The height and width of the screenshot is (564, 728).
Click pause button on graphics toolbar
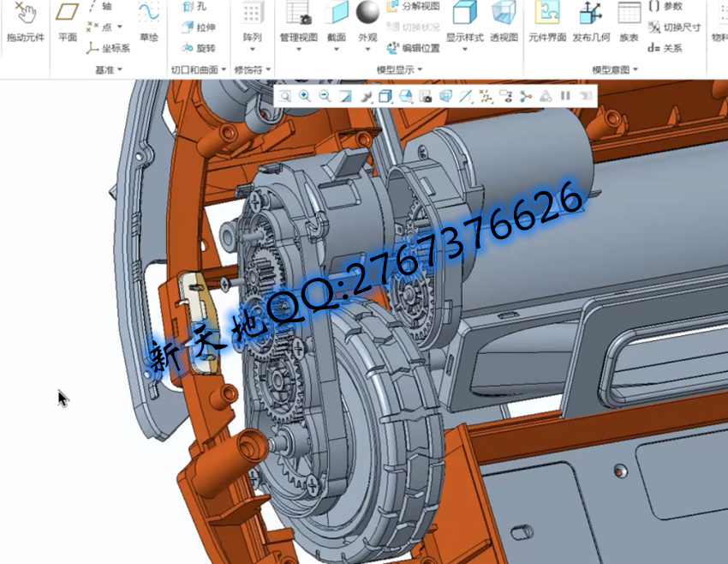click(565, 97)
